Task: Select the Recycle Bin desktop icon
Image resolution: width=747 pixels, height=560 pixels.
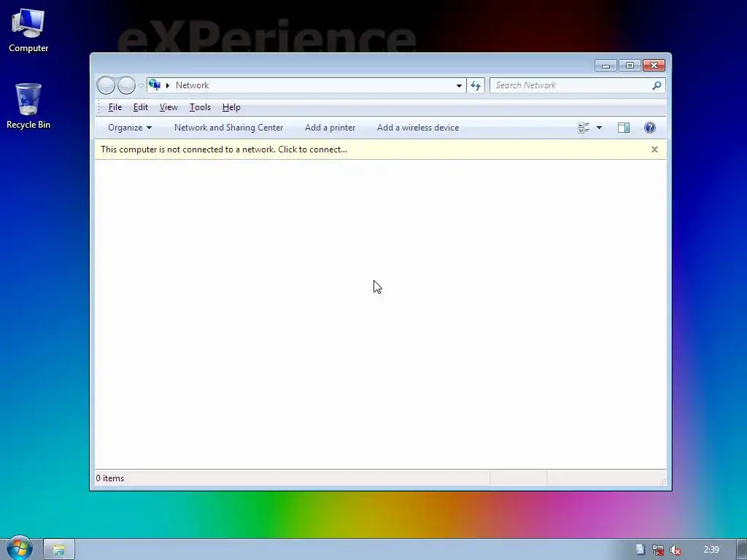Action: [x=28, y=106]
